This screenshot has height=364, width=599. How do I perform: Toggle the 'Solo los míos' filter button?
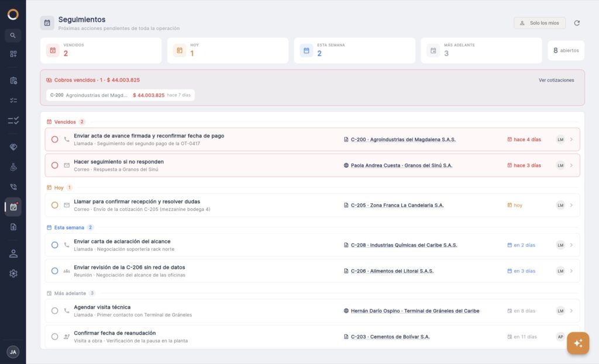[539, 23]
